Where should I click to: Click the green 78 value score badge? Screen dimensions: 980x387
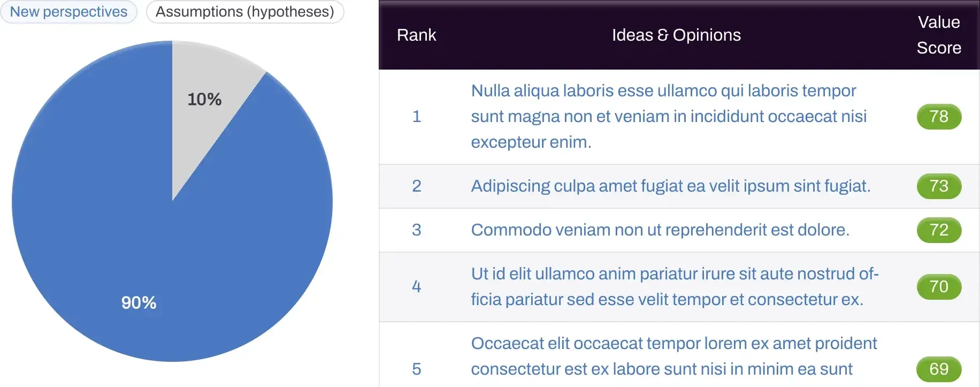pyautogui.click(x=939, y=117)
